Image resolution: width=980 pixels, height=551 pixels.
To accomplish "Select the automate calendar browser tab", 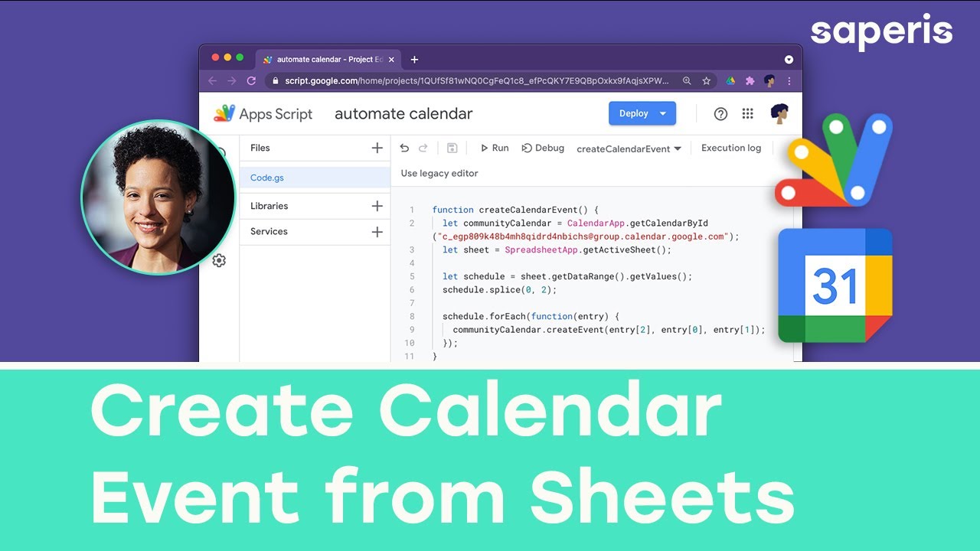I will coord(329,60).
